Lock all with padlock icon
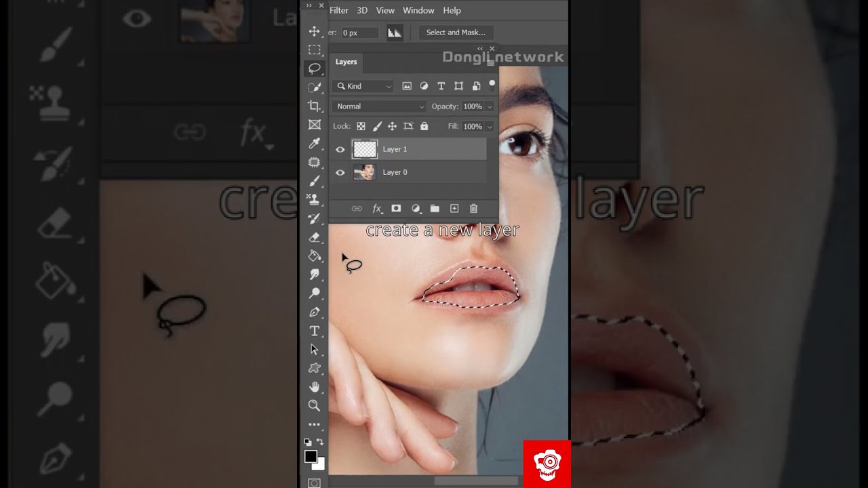 tap(424, 126)
